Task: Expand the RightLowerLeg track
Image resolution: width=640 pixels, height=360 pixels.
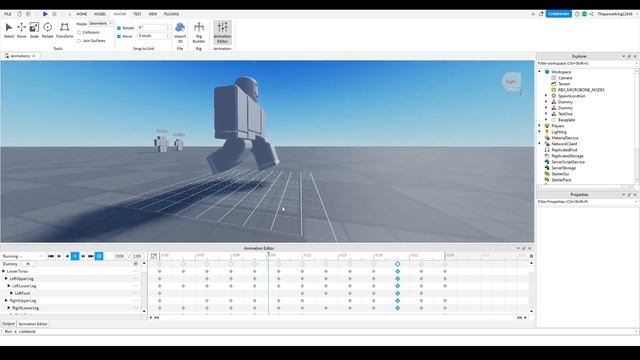Action: tap(9, 308)
